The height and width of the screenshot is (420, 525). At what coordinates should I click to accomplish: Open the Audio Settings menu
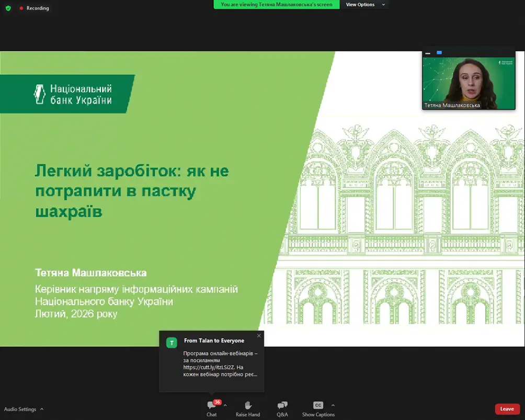click(24, 409)
